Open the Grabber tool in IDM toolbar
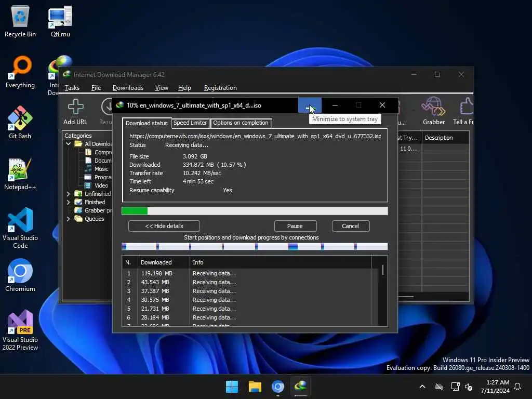The image size is (532, 399). pyautogui.click(x=434, y=111)
